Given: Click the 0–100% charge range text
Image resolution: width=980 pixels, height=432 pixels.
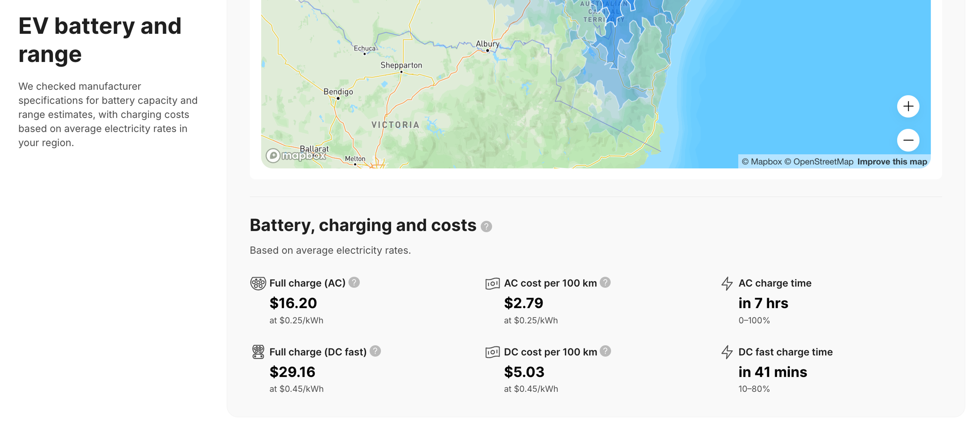Looking at the screenshot, I should (754, 320).
